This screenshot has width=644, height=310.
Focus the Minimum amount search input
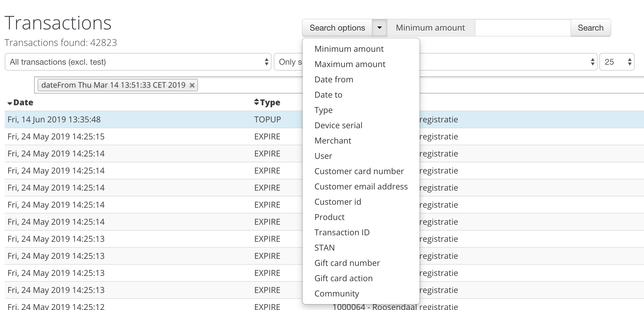point(523,28)
